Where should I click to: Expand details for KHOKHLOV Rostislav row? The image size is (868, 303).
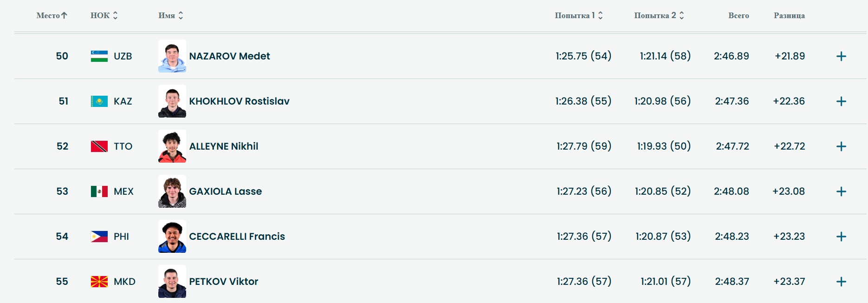(x=841, y=101)
